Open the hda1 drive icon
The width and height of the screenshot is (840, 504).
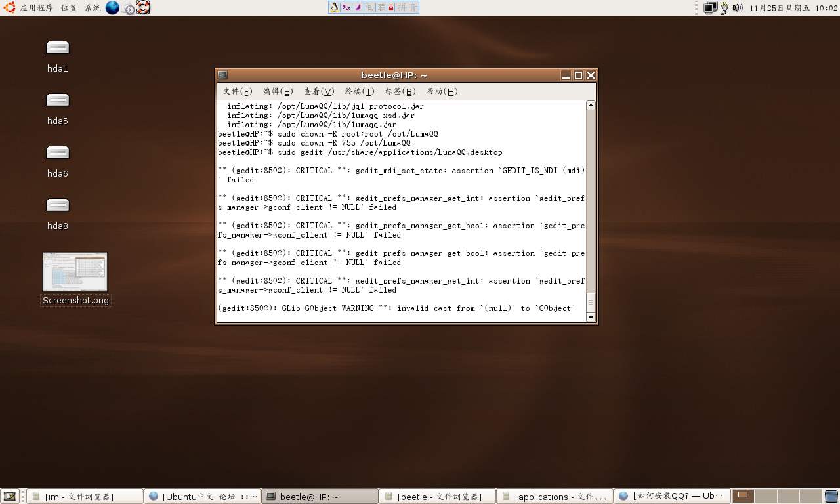pyautogui.click(x=58, y=47)
